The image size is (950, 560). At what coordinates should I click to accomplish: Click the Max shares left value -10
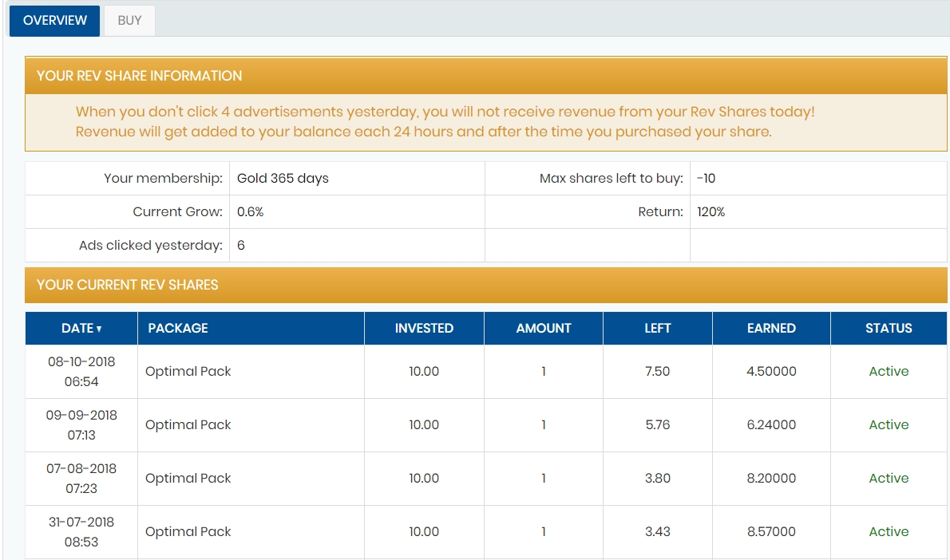pyautogui.click(x=706, y=179)
